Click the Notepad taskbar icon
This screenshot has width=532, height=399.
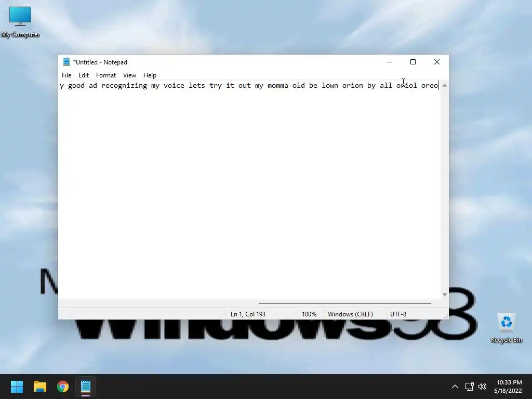[86, 387]
